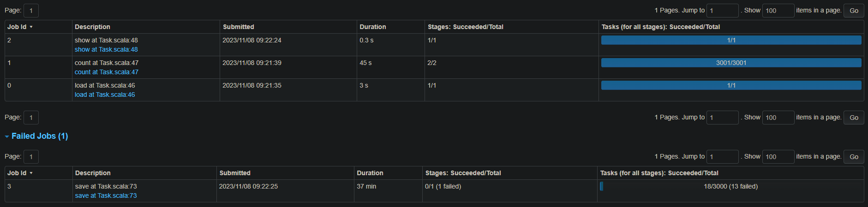Sort completed jobs by Submitted column header
868x207 pixels.
(x=238, y=27)
